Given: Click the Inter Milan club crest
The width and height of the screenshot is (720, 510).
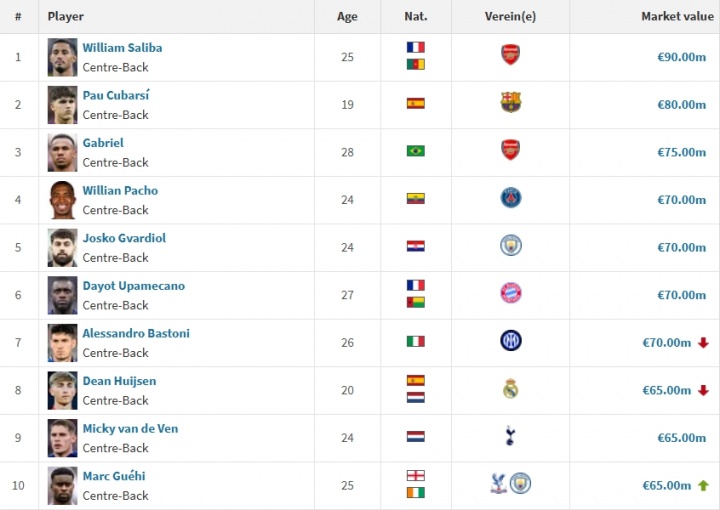Looking at the screenshot, I should tap(510, 341).
